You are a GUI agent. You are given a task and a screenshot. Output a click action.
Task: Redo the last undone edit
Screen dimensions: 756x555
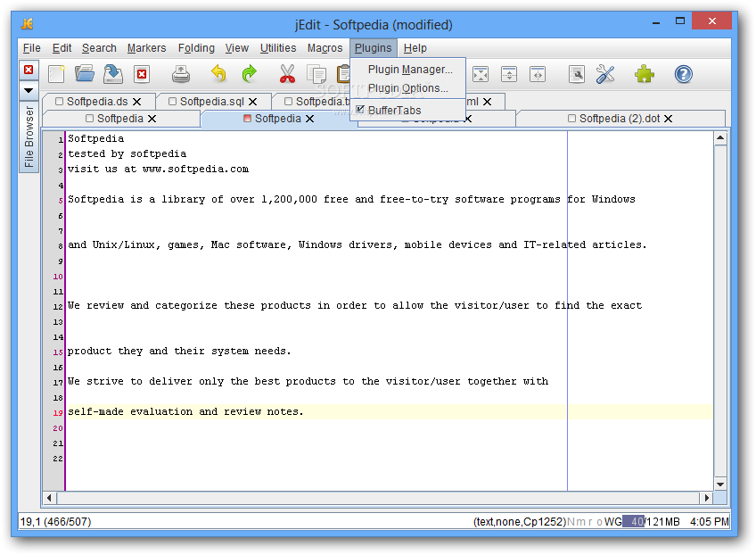tap(249, 74)
